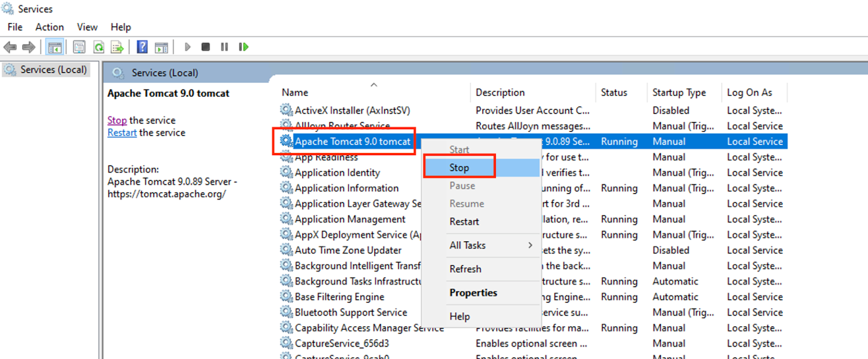
Task: Select the Base Filtering Engine service
Action: (340, 297)
